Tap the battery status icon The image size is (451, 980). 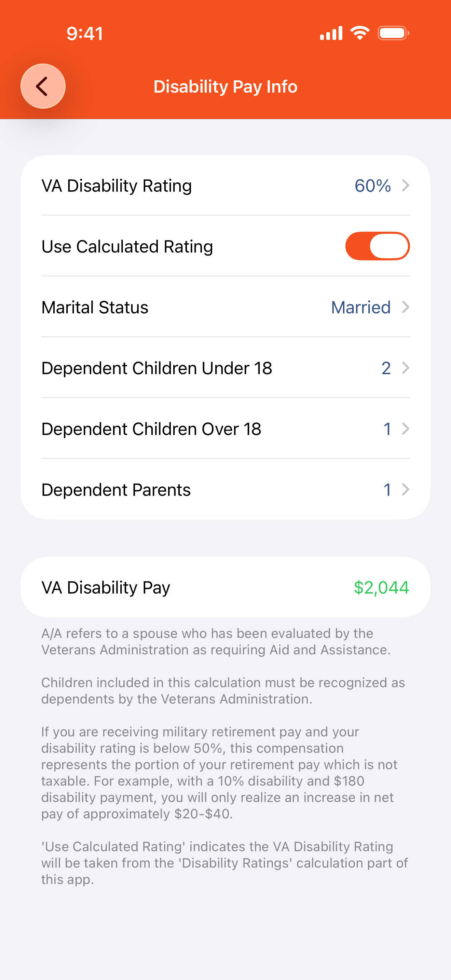coord(393,33)
